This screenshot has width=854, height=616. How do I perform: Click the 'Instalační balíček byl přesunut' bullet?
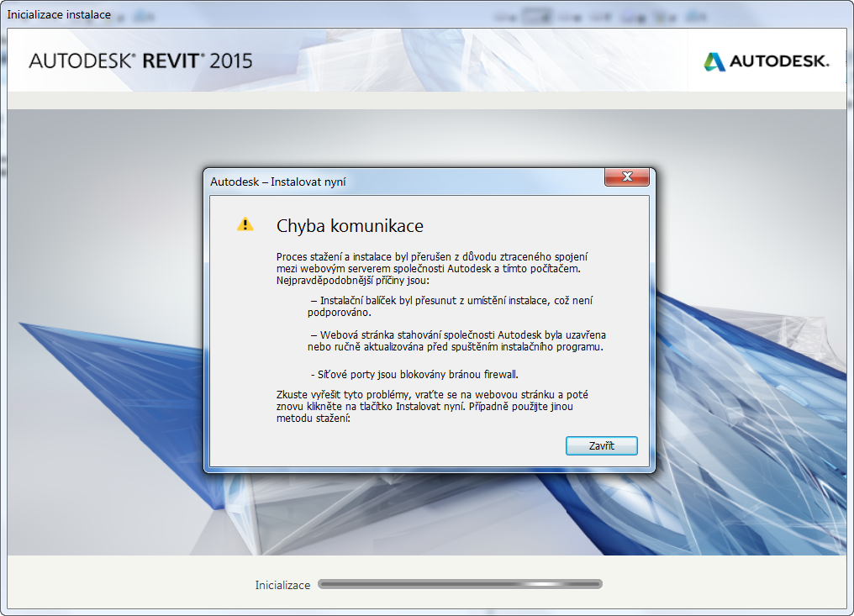(x=454, y=306)
